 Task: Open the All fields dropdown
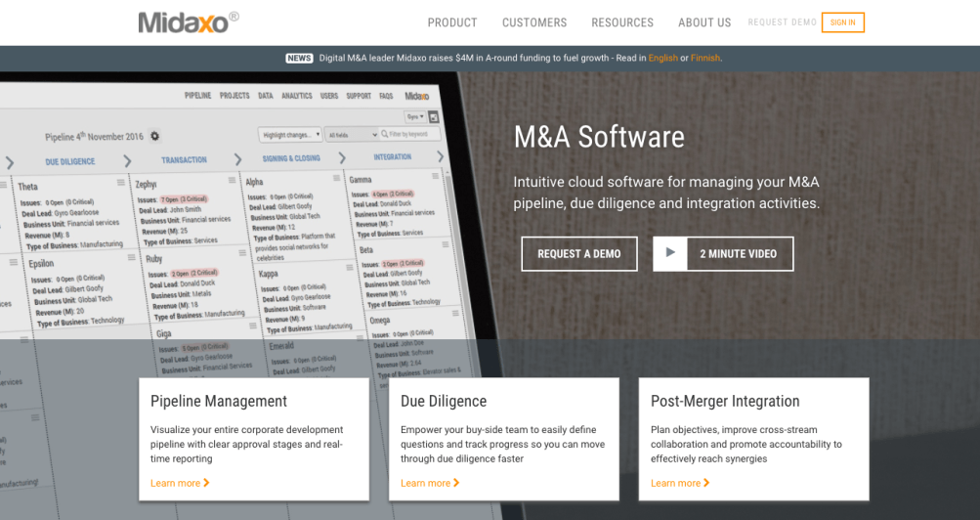(x=352, y=134)
